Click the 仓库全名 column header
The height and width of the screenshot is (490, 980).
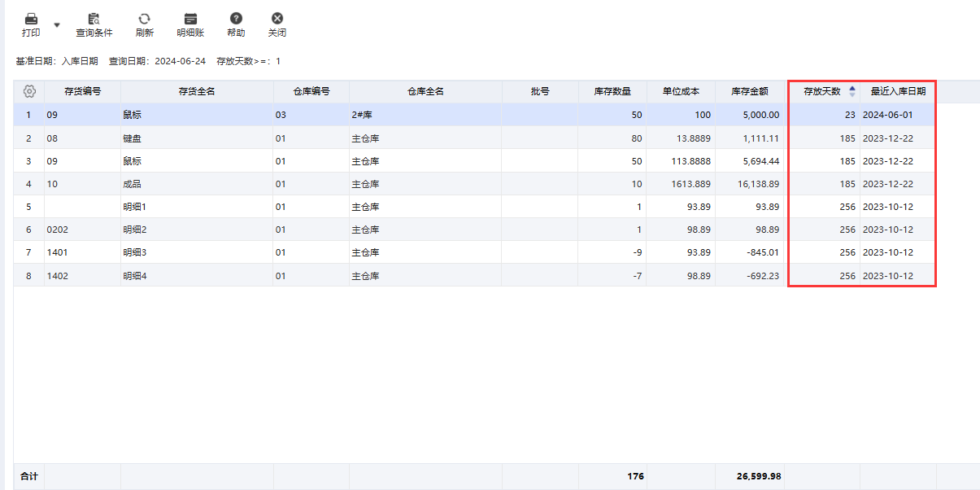click(425, 91)
